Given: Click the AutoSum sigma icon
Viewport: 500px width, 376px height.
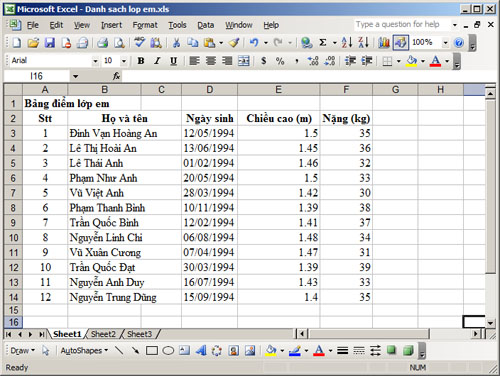Looking at the screenshot, I should [322, 43].
